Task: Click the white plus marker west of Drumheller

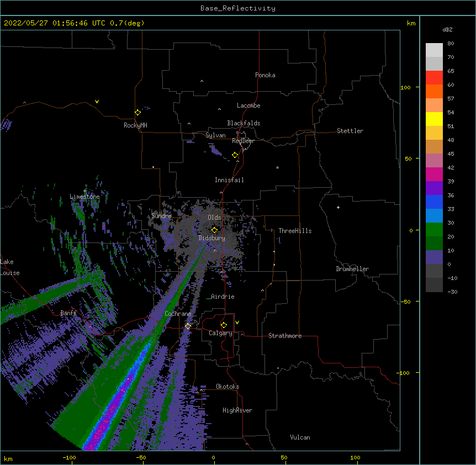Action: [338, 207]
